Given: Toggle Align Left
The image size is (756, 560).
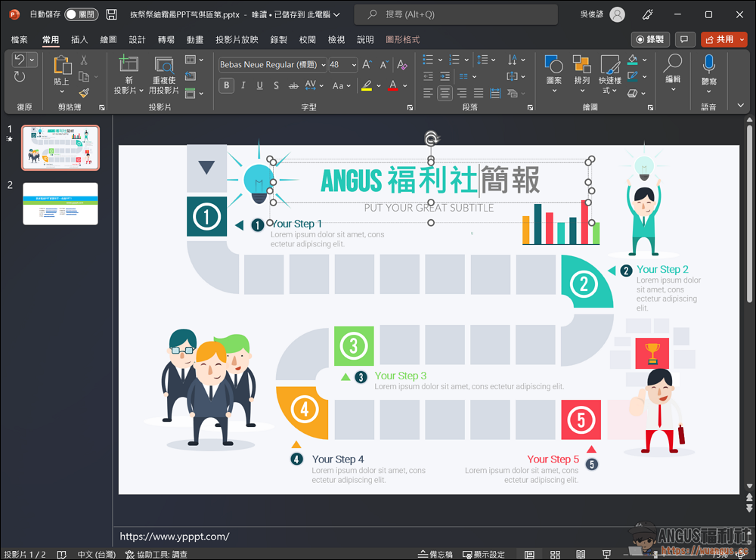Looking at the screenshot, I should 428,93.
